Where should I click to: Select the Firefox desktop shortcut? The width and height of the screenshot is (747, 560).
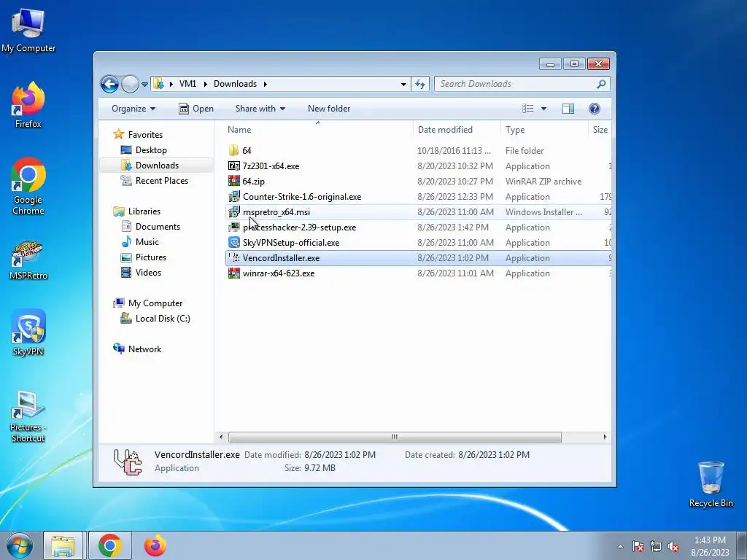tap(28, 105)
